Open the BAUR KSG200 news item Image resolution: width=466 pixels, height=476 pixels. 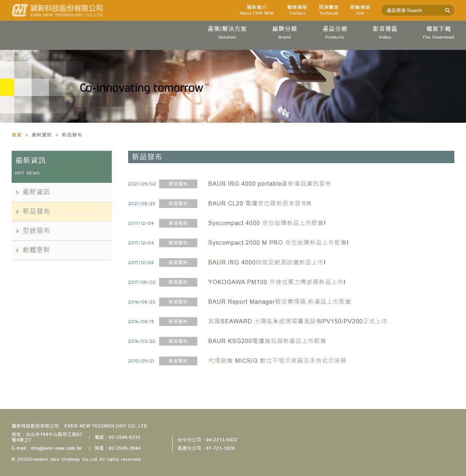pyautogui.click(x=267, y=341)
